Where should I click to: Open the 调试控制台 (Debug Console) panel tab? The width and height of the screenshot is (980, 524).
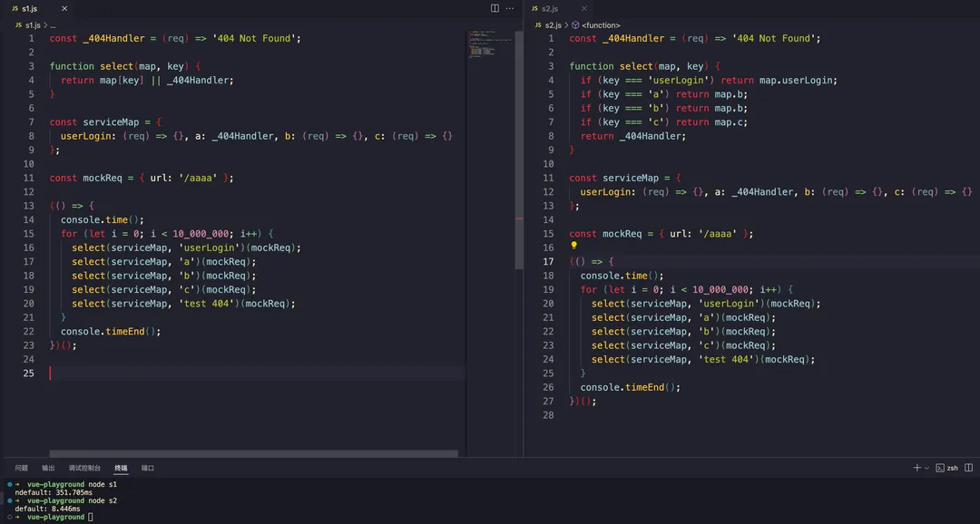(x=84, y=468)
